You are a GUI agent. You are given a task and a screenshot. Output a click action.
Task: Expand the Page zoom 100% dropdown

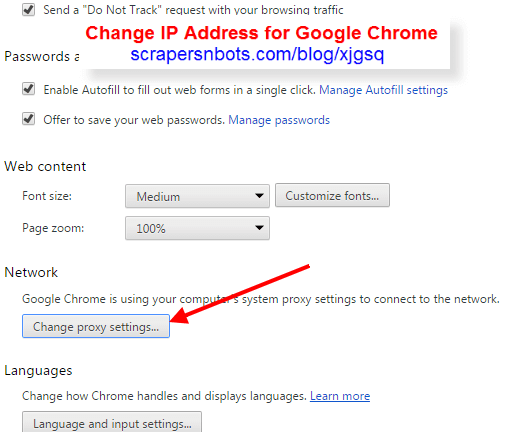197,228
